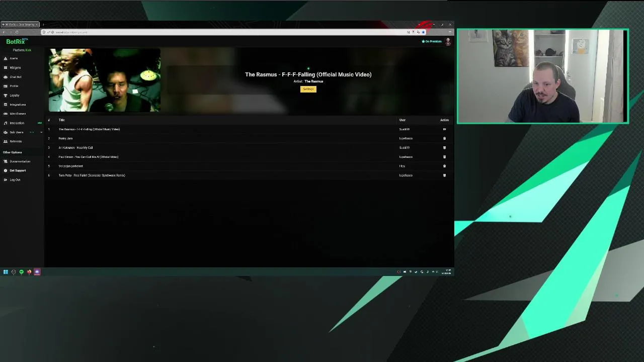Open the Windows Start menu
The width and height of the screenshot is (644, 362).
coord(6,272)
